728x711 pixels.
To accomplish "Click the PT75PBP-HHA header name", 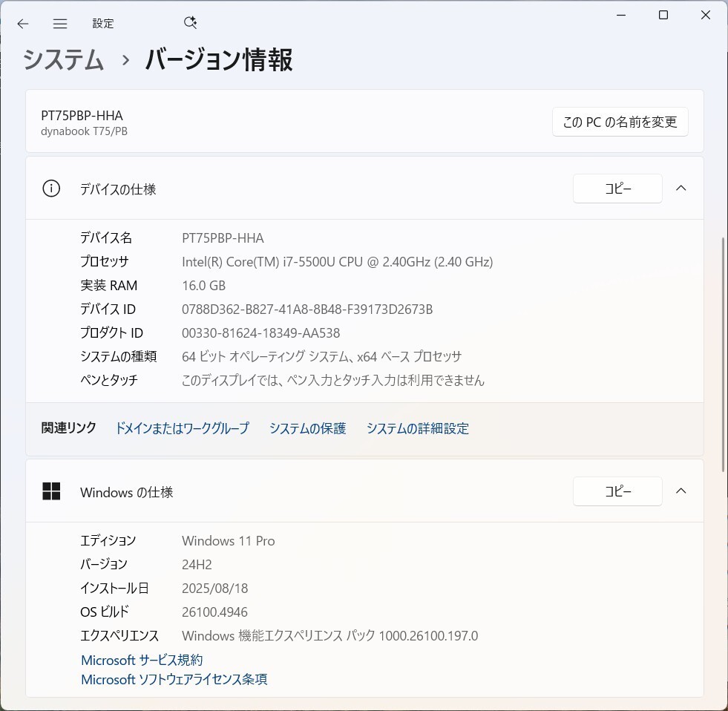I will point(82,115).
